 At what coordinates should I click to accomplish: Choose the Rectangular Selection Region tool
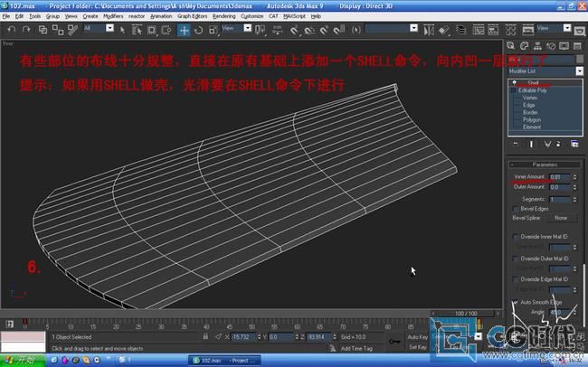tap(151, 30)
